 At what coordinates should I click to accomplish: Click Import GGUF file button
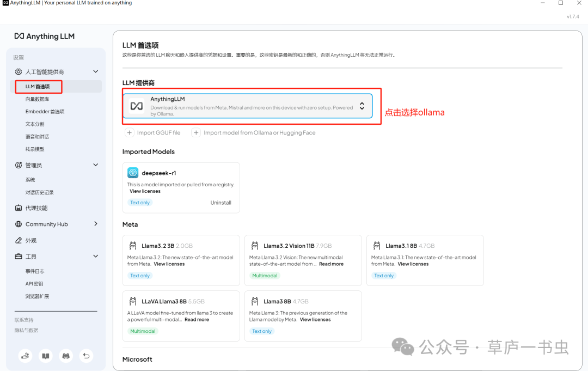point(152,133)
